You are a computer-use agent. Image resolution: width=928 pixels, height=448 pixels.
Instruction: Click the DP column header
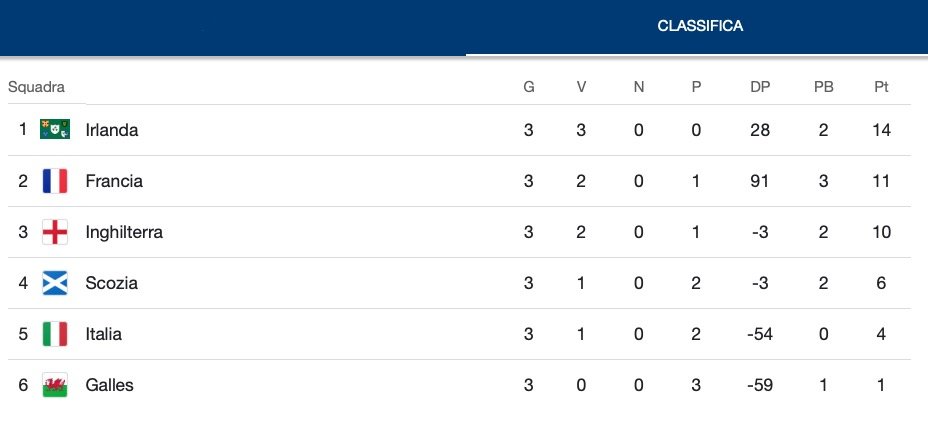click(760, 87)
